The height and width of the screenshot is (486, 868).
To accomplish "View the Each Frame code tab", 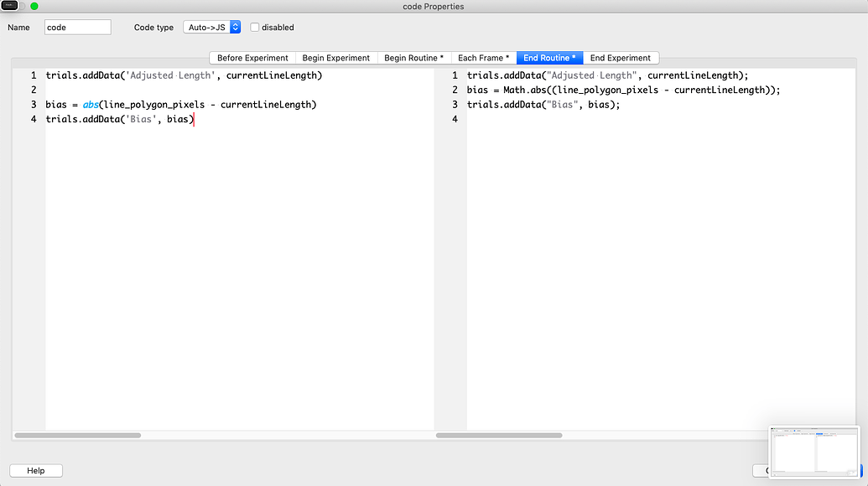I will pyautogui.click(x=483, y=58).
